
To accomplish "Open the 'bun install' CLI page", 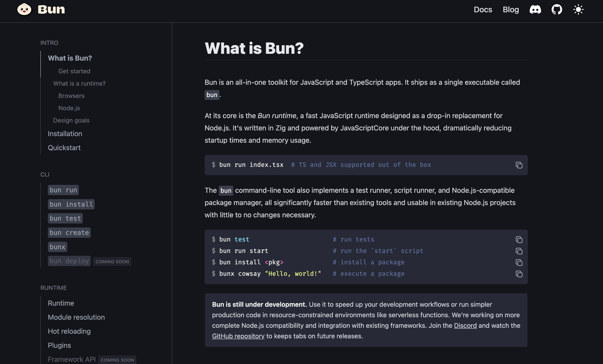I will (71, 204).
